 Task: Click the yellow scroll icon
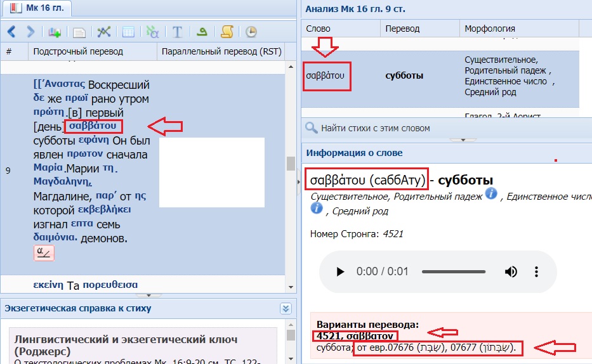tap(227, 31)
